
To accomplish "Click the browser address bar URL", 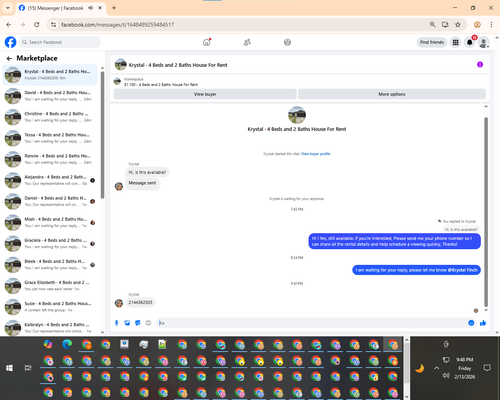I will pyautogui.click(x=117, y=25).
